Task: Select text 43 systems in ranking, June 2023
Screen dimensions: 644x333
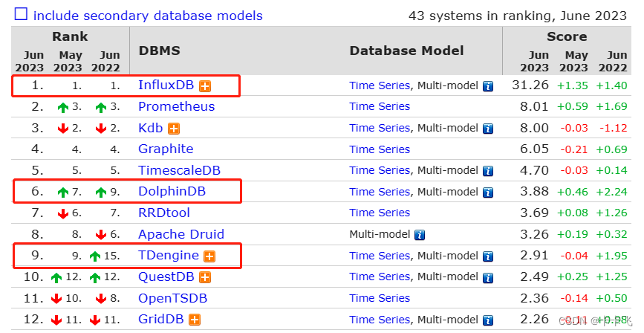Action: (x=518, y=16)
